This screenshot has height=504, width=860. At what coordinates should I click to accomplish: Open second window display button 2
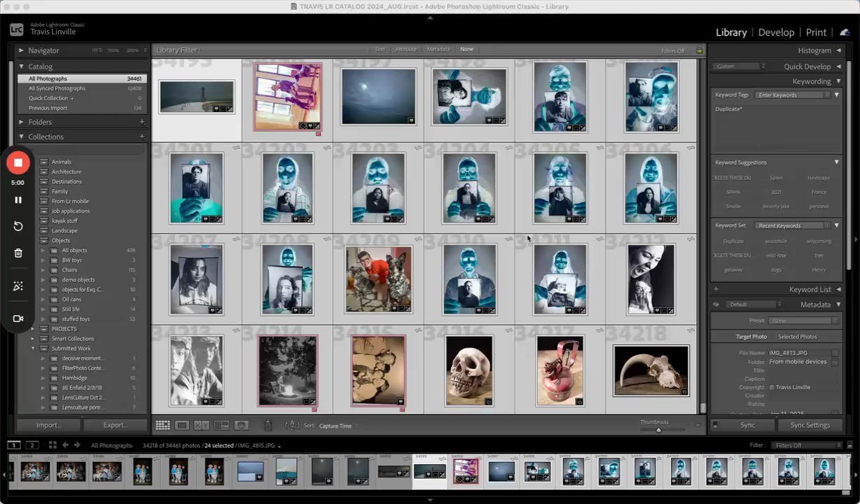(x=32, y=445)
